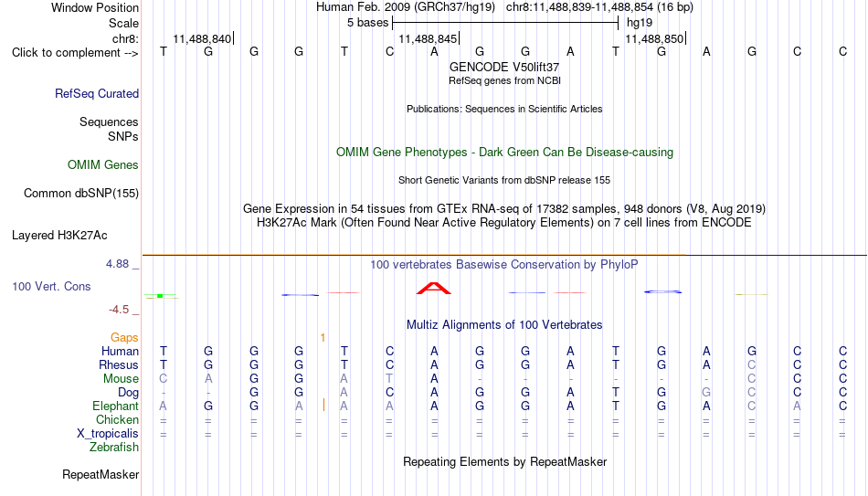Viewport: 868px width, 496px height.
Task: Click the 100 Vert. Cons track label
Action: point(51,286)
